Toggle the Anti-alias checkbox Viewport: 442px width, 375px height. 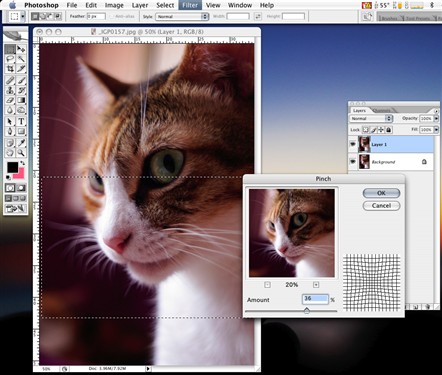[112, 16]
